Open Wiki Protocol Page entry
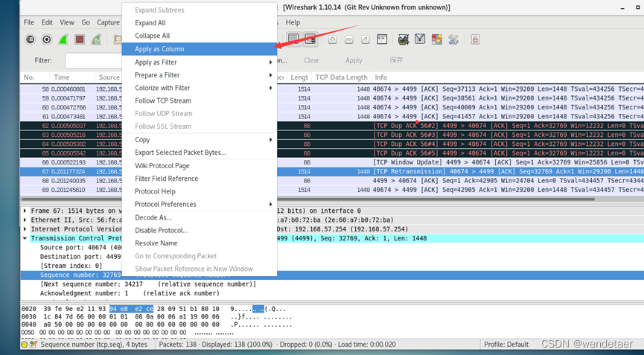The image size is (644, 355). click(x=200, y=166)
